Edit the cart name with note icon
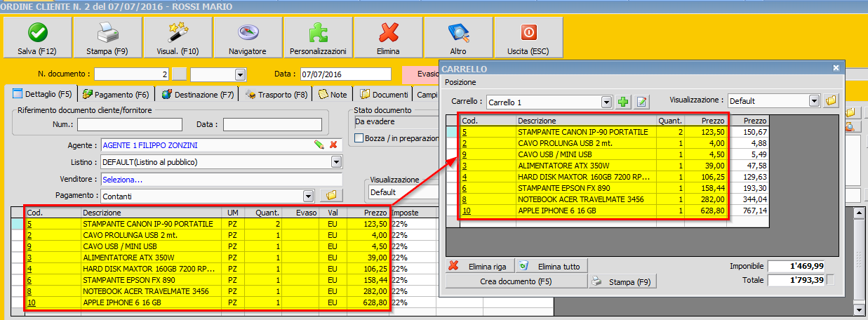The width and height of the screenshot is (868, 320). [x=641, y=102]
